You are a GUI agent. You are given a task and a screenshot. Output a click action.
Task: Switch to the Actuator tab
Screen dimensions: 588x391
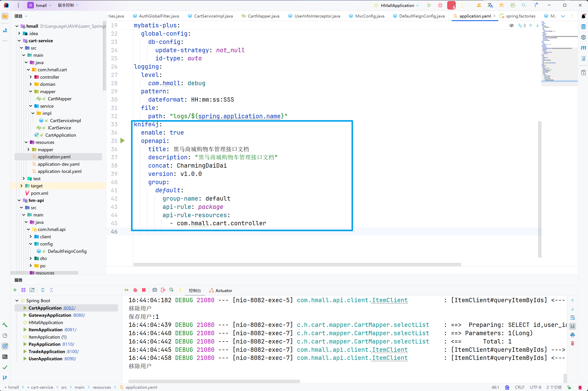click(223, 291)
